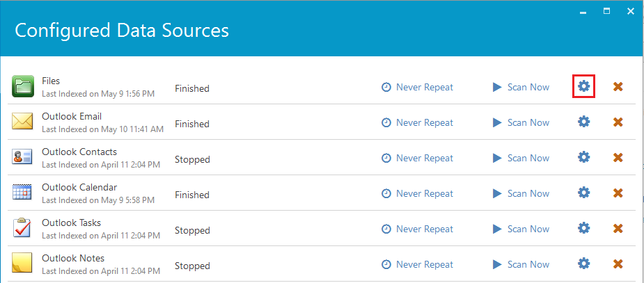
Task: Open settings gear for Outlook Tasks
Action: (x=583, y=228)
